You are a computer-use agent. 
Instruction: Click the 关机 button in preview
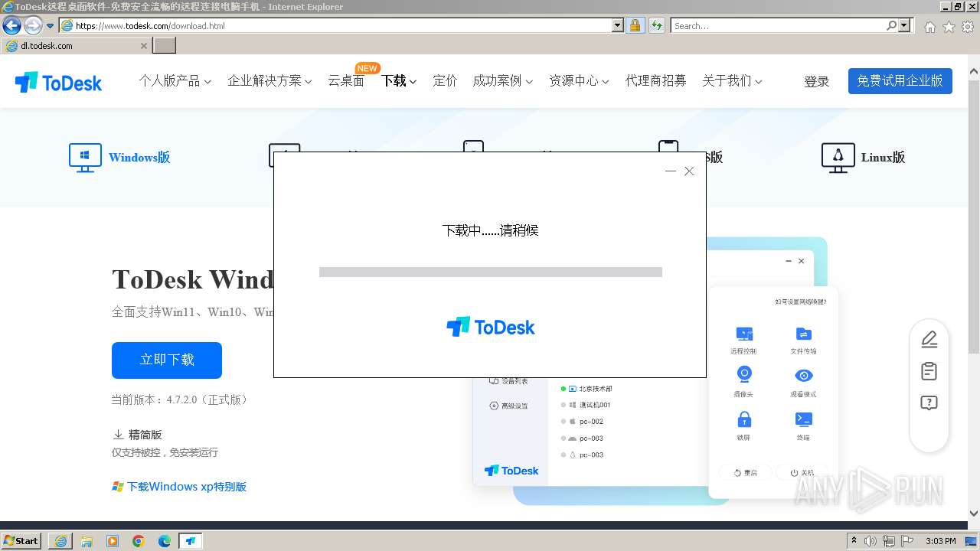802,473
